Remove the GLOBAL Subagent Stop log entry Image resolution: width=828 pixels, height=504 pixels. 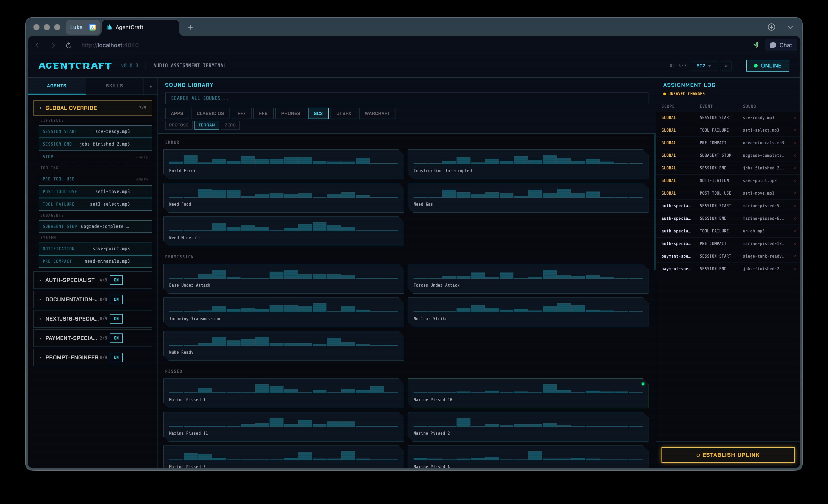pyautogui.click(x=795, y=155)
